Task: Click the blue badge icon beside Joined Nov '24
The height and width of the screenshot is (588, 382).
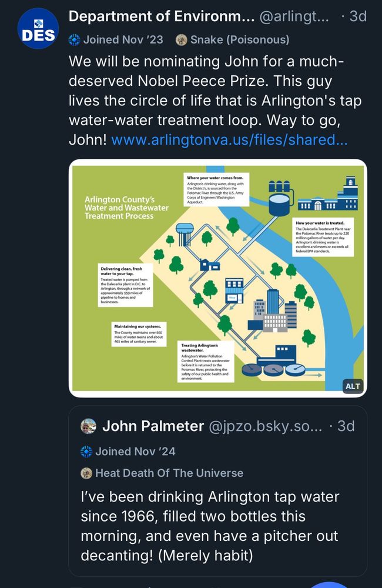Action: tap(86, 452)
